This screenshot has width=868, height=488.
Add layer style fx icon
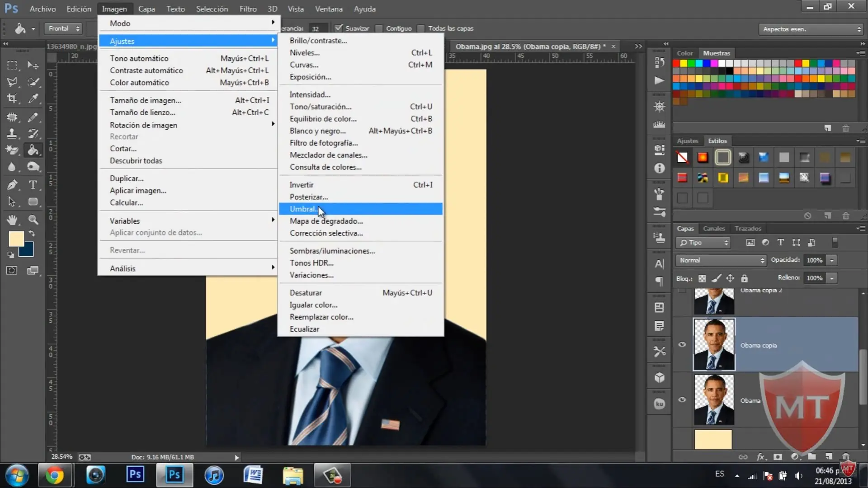(761, 457)
